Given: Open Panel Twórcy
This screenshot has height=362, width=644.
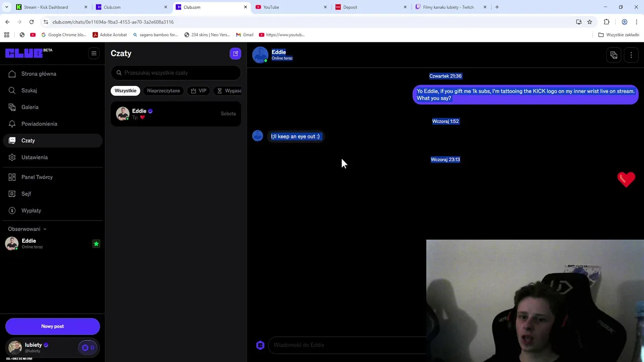Looking at the screenshot, I should [52, 177].
